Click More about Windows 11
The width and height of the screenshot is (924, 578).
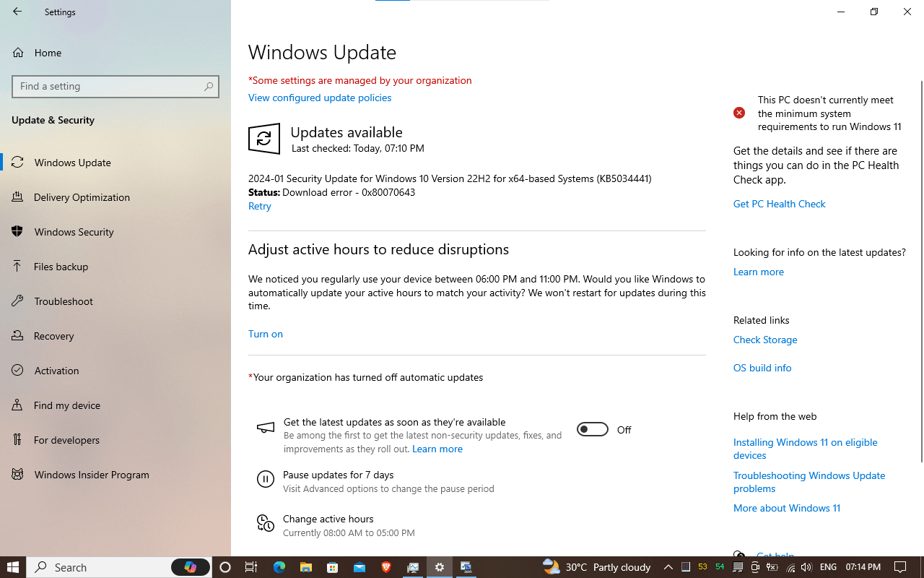coord(787,508)
